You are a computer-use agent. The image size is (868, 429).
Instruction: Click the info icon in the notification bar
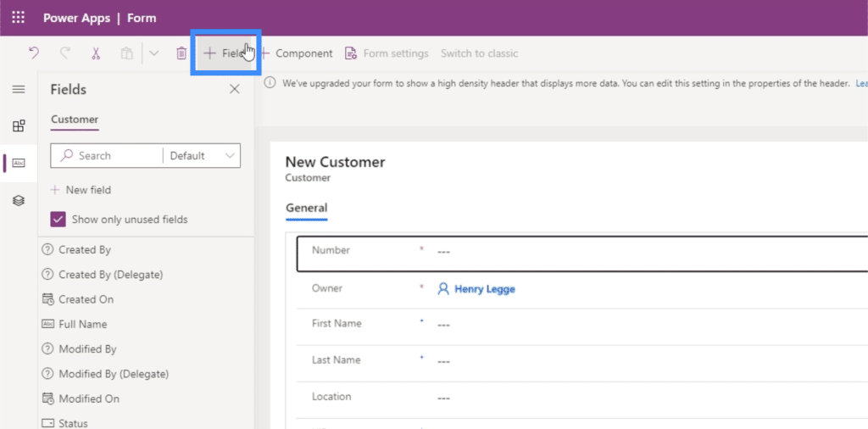(270, 83)
